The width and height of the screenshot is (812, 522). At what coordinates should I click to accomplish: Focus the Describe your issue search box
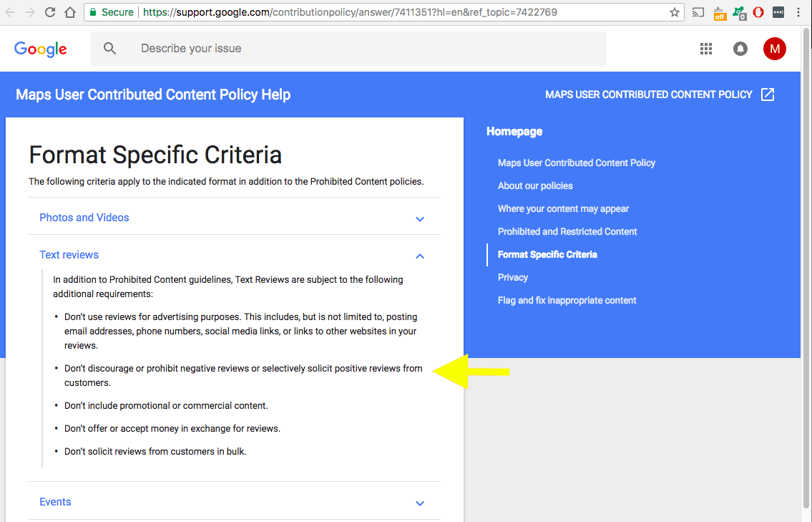click(x=358, y=49)
